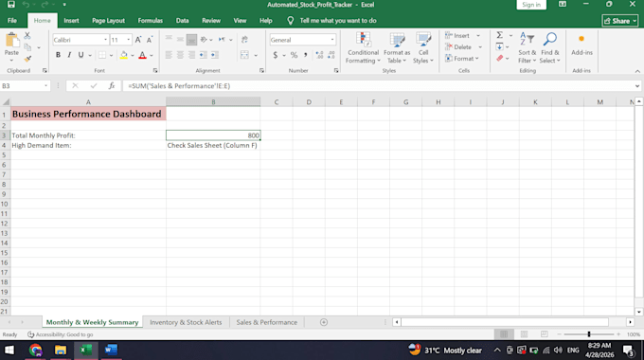644x360 pixels.
Task: Open Cell Styles gallery
Action: pyautogui.click(x=423, y=47)
